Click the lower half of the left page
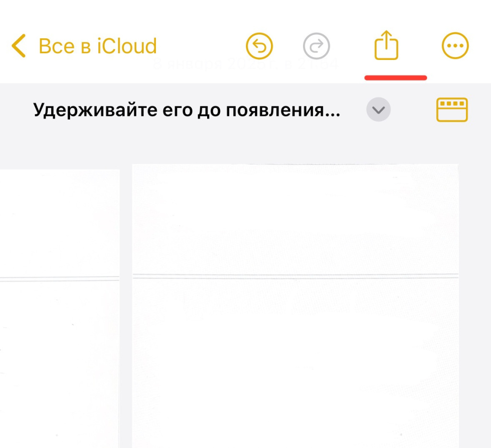 pyautogui.click(x=59, y=364)
